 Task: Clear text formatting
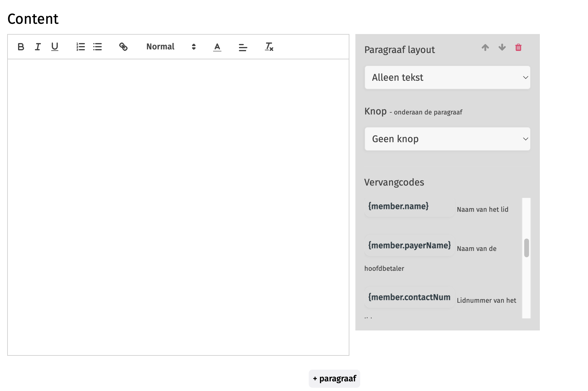tap(269, 47)
